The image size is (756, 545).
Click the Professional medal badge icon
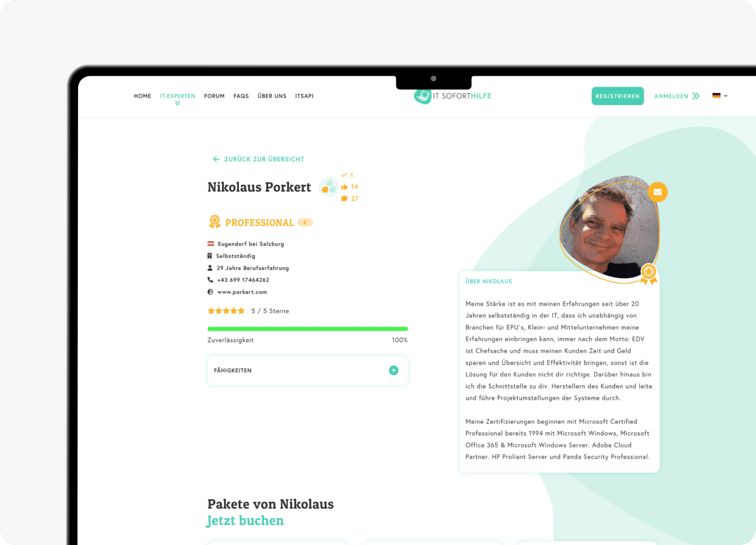(x=215, y=222)
